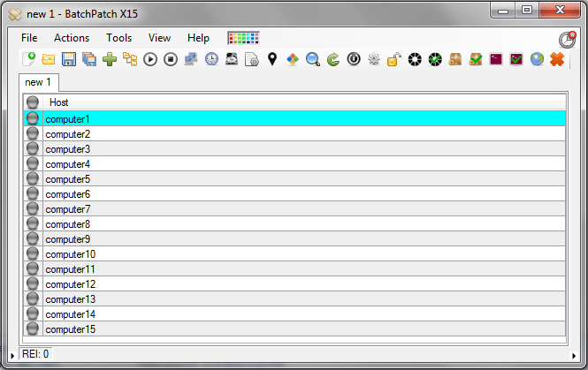Close the BatchPatch window
This screenshot has height=370, width=588.
(560, 10)
